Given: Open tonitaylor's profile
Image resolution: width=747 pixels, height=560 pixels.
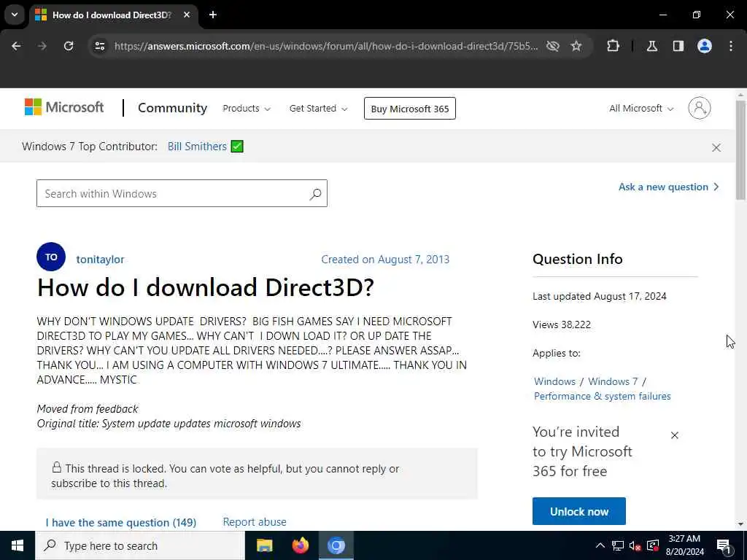Looking at the screenshot, I should (x=100, y=260).
